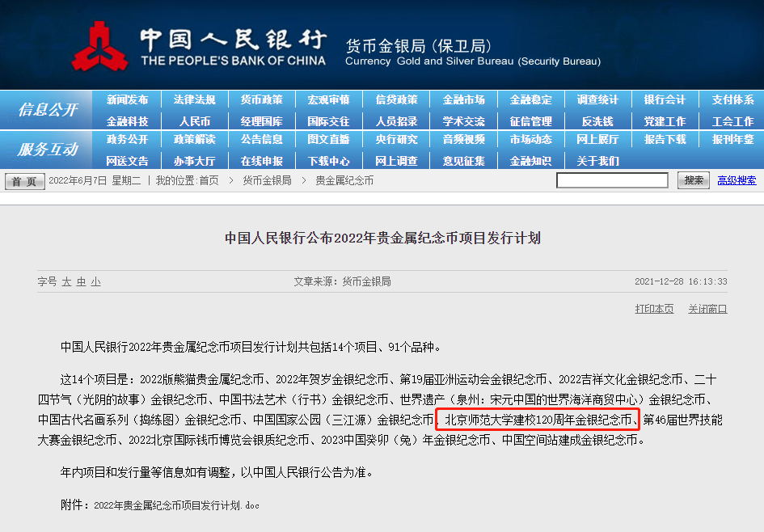This screenshot has height=532, width=764.
Task: Open 政务公开 under 服务互动
Action: pyautogui.click(x=127, y=139)
